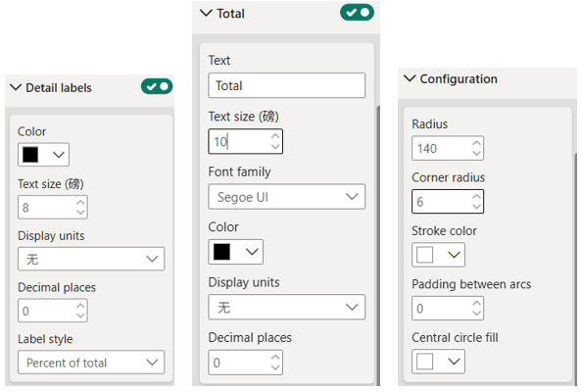Collapse the Configuration section chevron
This screenshot has width=581, height=392.
tap(410, 78)
